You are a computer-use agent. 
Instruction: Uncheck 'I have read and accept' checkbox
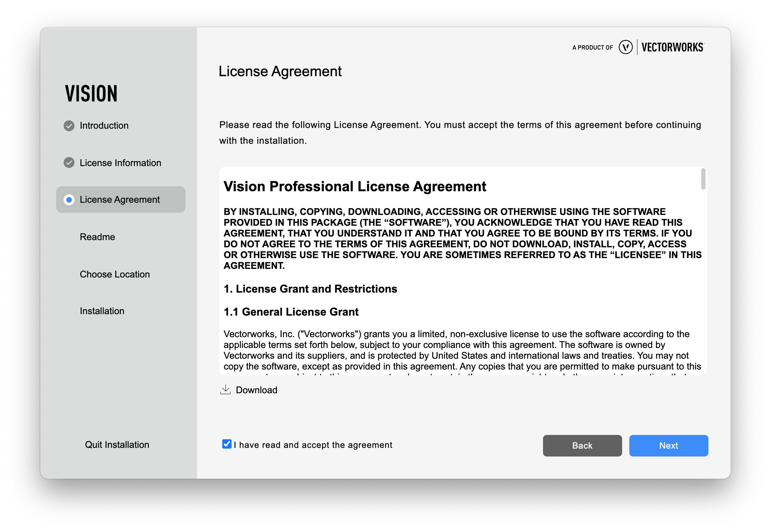227,444
